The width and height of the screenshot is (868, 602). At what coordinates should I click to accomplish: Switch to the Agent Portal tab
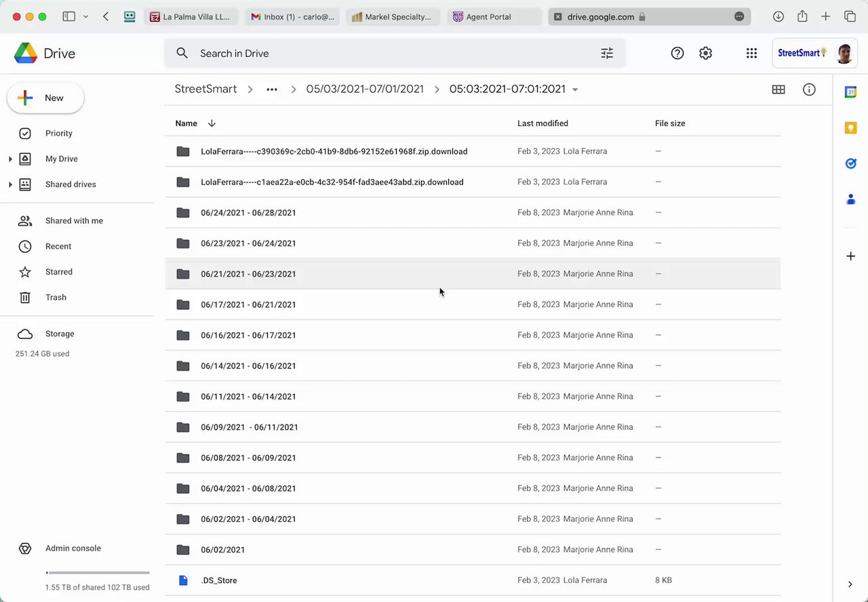[x=488, y=17]
